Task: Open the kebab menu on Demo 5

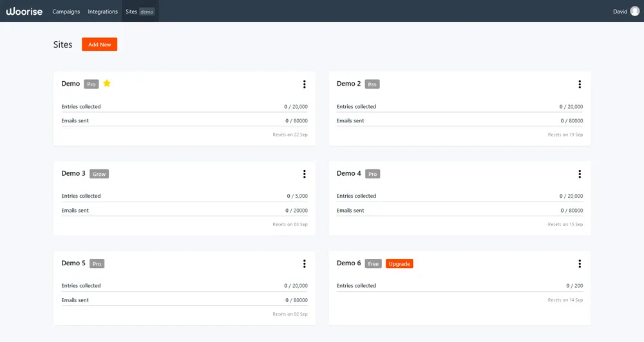Action: click(304, 263)
